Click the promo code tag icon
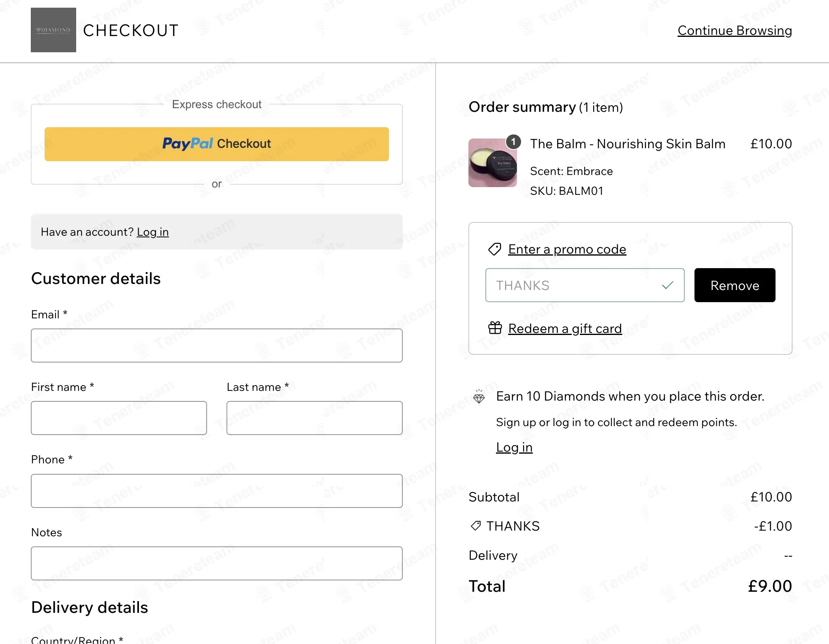Image resolution: width=829 pixels, height=644 pixels. pyautogui.click(x=495, y=249)
